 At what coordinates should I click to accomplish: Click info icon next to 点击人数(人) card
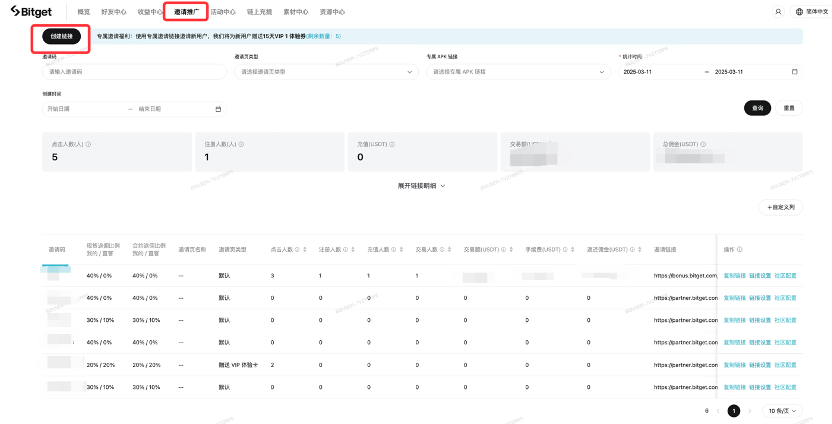point(88,144)
